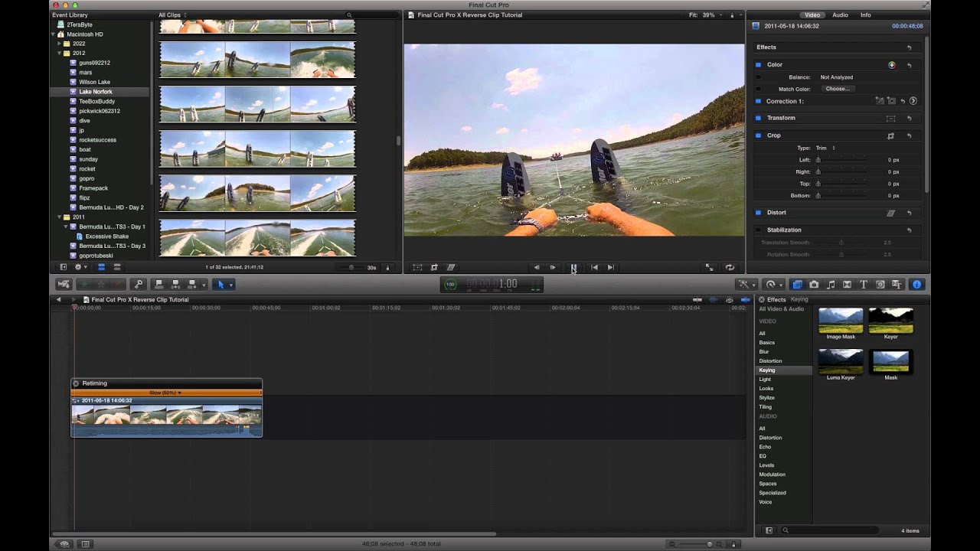The width and height of the screenshot is (980, 551).
Task: Toggle the Inspector info button
Action: point(916,284)
